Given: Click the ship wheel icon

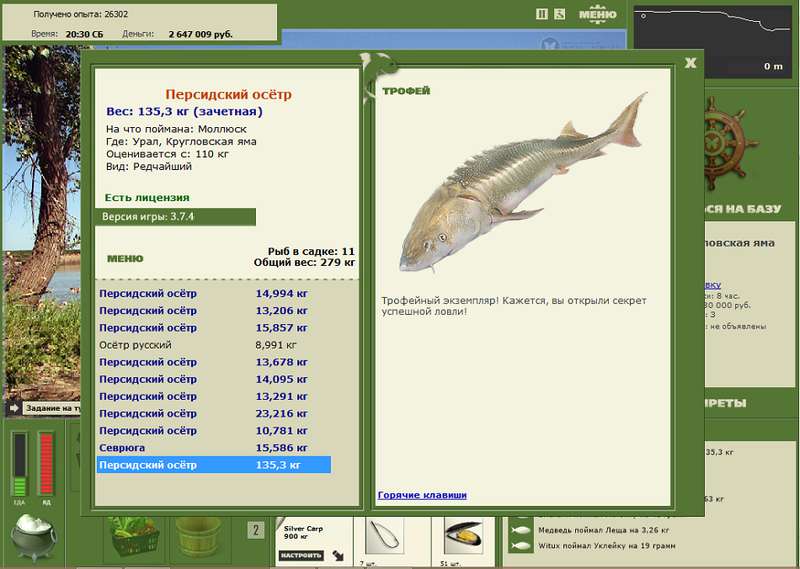Looking at the screenshot, I should pyautogui.click(x=726, y=143).
